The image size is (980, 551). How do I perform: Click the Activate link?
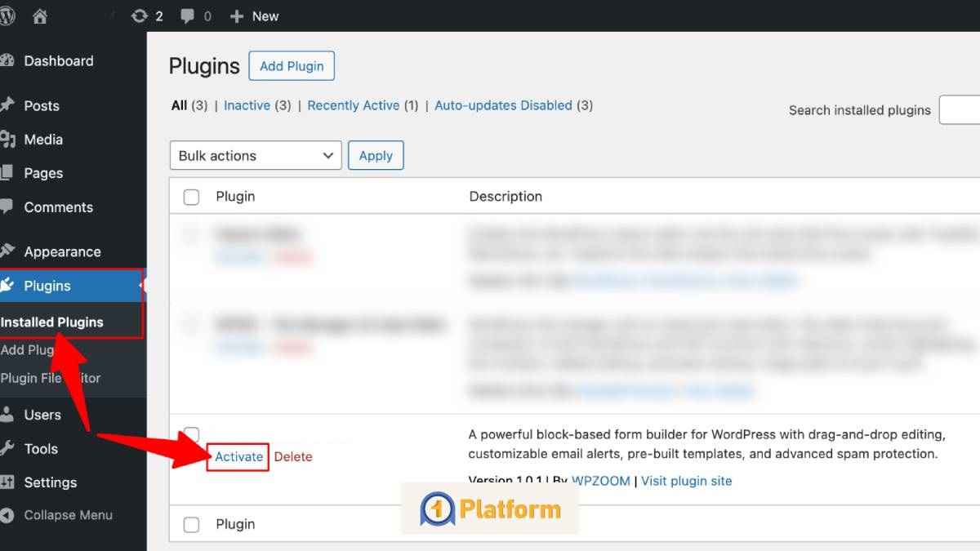pos(238,456)
